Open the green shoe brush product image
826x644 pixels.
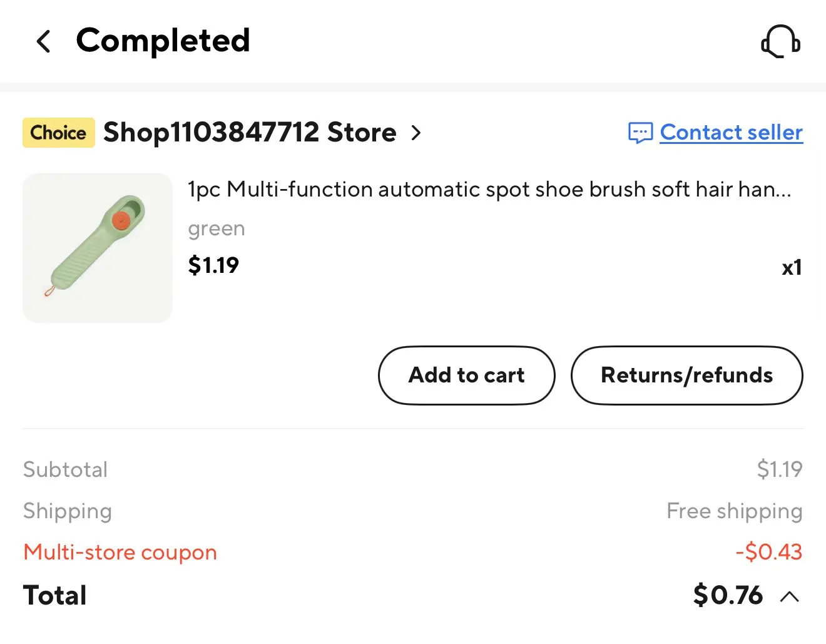pos(98,248)
